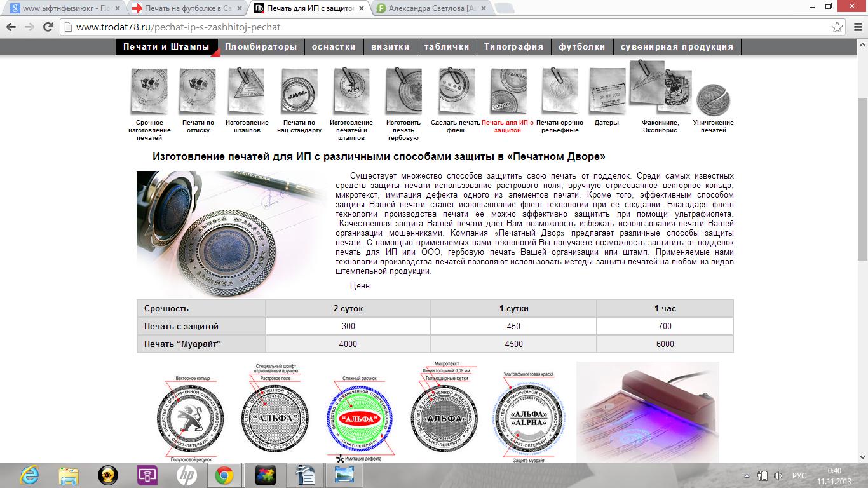Viewport: 868px width, 488px height.
Task: Click the price cell "300"
Action: [348, 326]
